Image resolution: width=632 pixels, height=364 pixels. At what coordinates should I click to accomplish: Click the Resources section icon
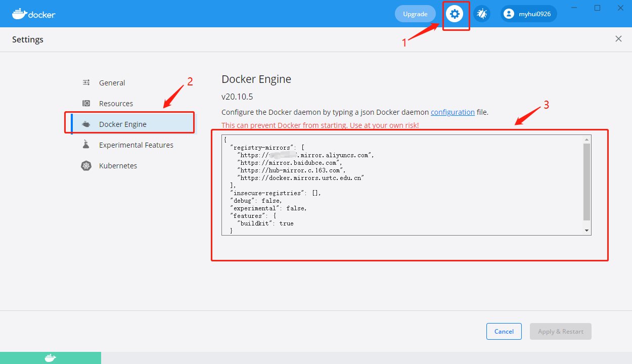click(85, 103)
